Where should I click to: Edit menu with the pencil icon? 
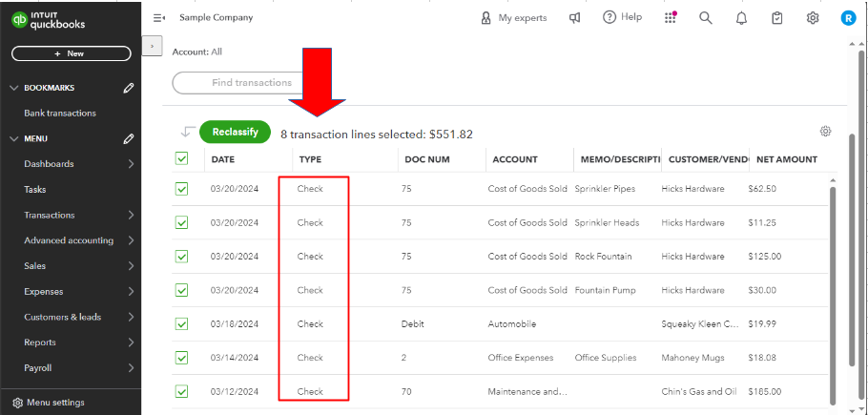(x=129, y=139)
